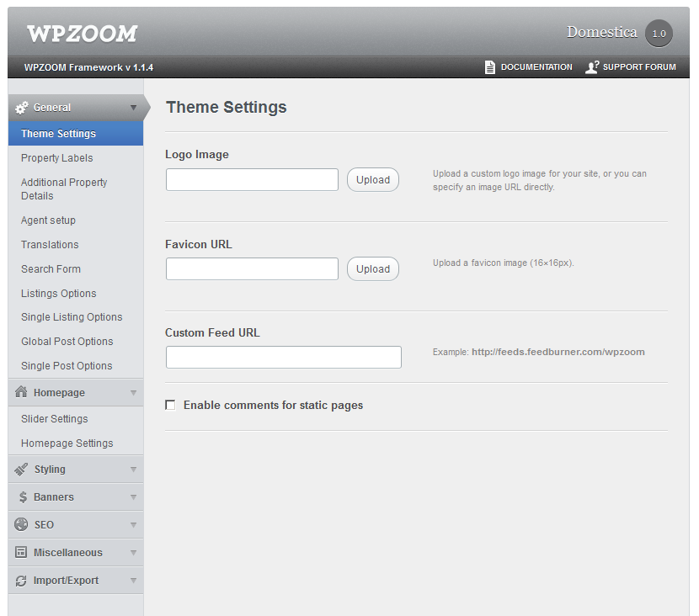The height and width of the screenshot is (616, 699).
Task: Focus the Logo Image URL field
Action: point(253,180)
